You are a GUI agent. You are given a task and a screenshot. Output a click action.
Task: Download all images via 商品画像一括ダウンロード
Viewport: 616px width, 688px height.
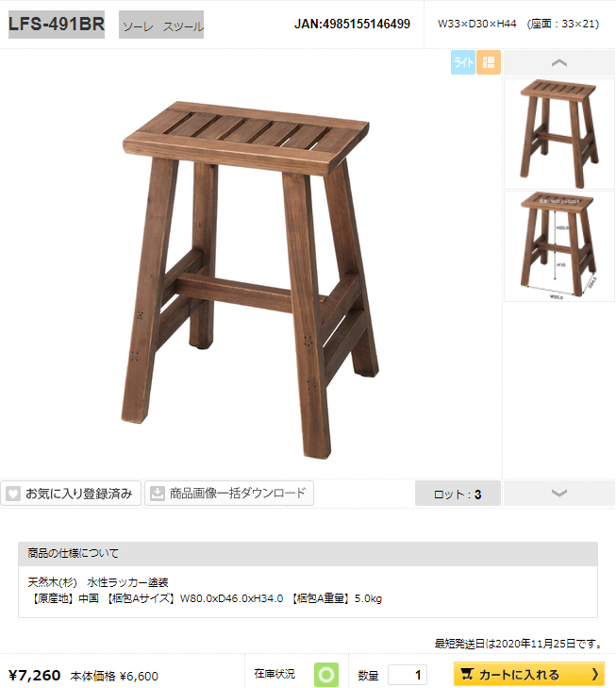[229, 494]
